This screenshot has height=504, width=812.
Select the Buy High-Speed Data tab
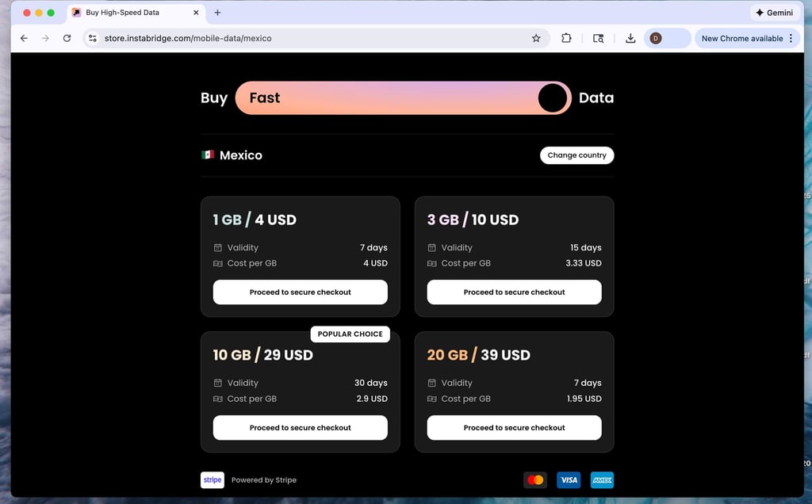[x=136, y=13]
